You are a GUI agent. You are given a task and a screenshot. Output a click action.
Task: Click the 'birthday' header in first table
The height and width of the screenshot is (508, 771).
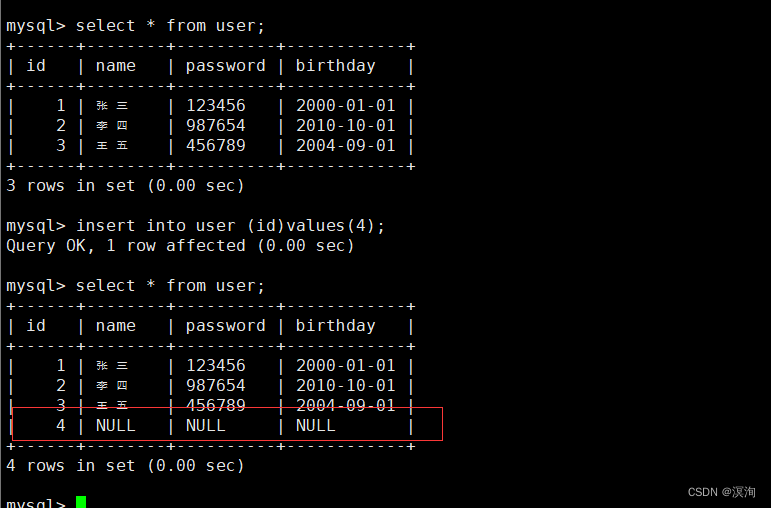[x=335, y=66]
